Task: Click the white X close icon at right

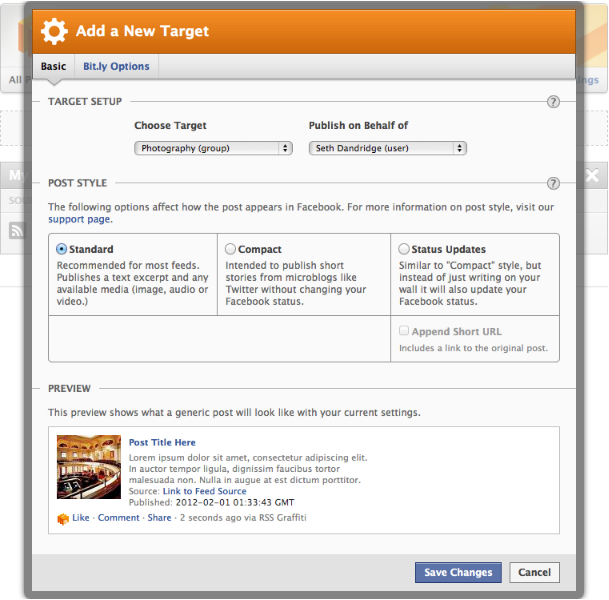Action: pyautogui.click(x=592, y=175)
